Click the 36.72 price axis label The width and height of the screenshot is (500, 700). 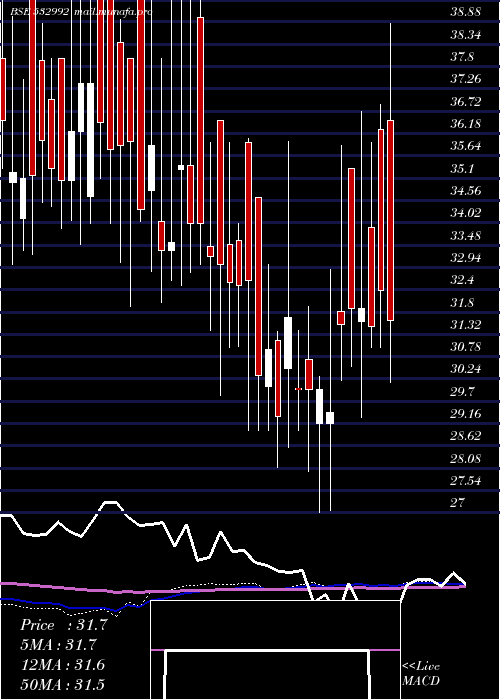[x=466, y=101]
